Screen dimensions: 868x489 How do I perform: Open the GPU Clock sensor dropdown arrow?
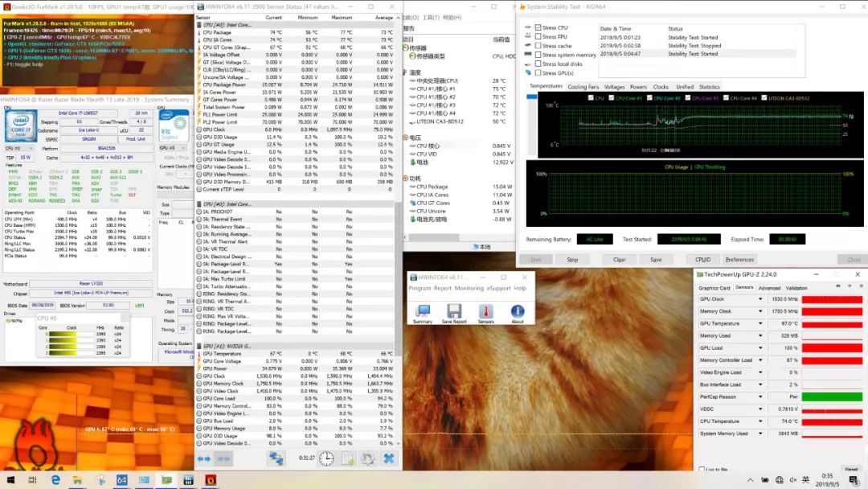(760, 299)
